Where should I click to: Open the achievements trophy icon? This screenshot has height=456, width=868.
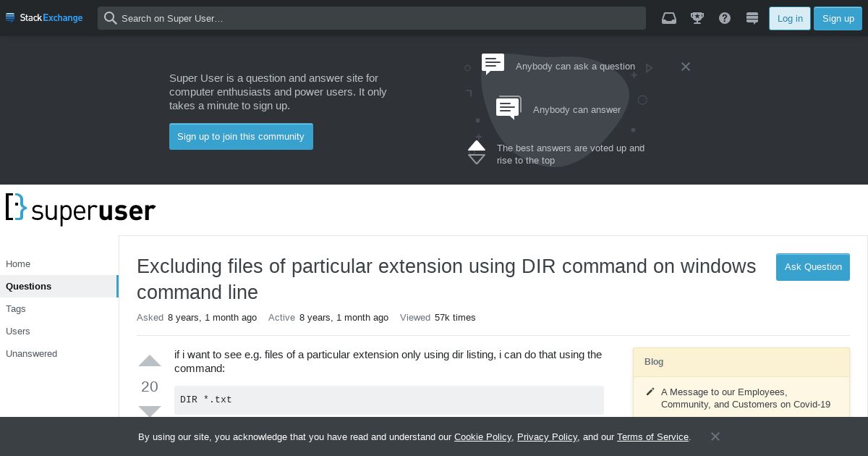(697, 18)
